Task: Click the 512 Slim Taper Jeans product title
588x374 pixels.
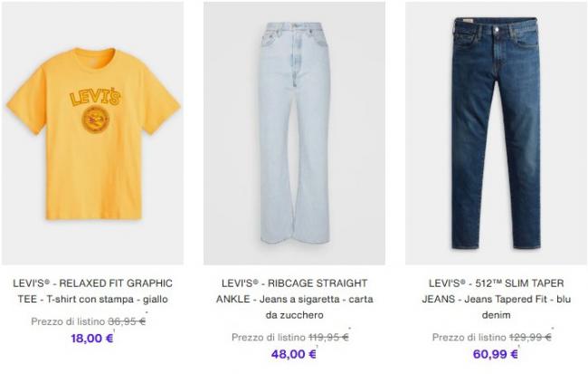Action: pyautogui.click(x=496, y=299)
